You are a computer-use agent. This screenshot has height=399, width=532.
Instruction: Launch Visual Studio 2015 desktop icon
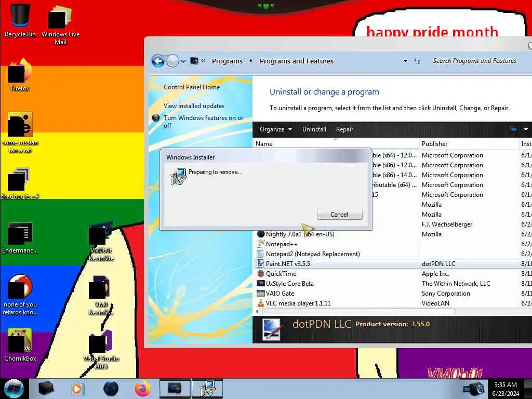[101, 350]
